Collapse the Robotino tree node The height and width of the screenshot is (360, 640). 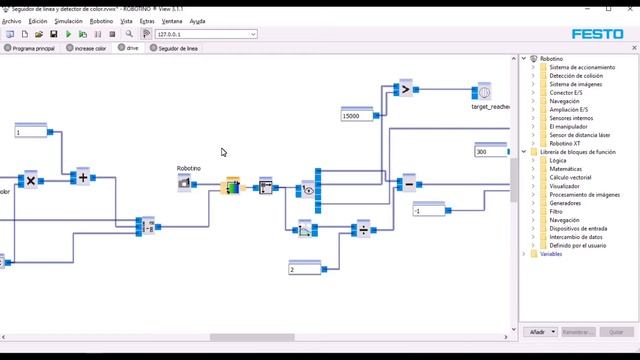524,59
